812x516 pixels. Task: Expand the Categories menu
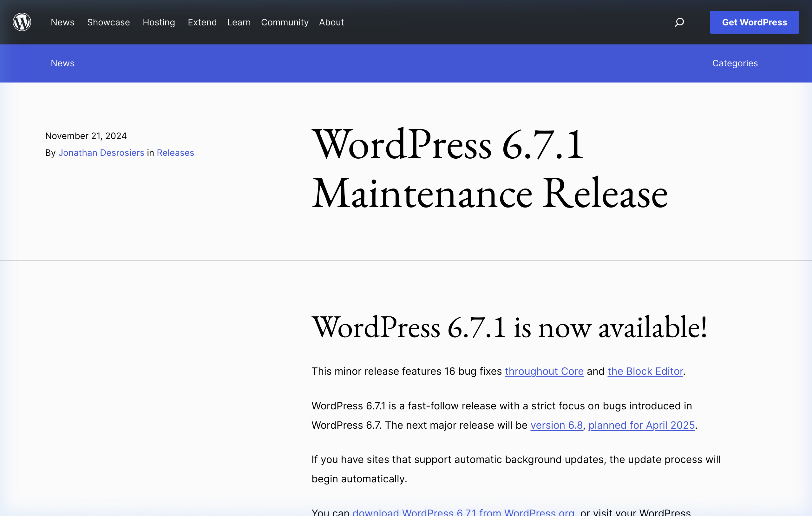(x=735, y=63)
